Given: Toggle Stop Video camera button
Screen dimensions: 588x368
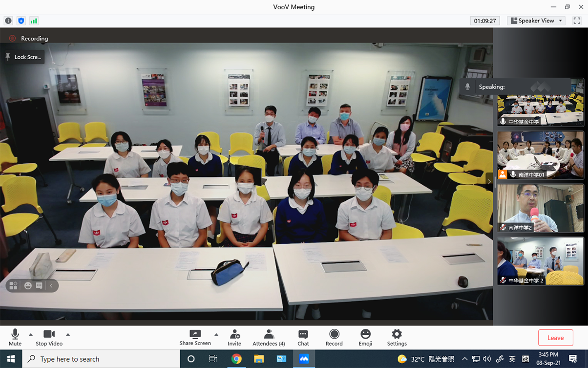Looking at the screenshot, I should coord(49,337).
